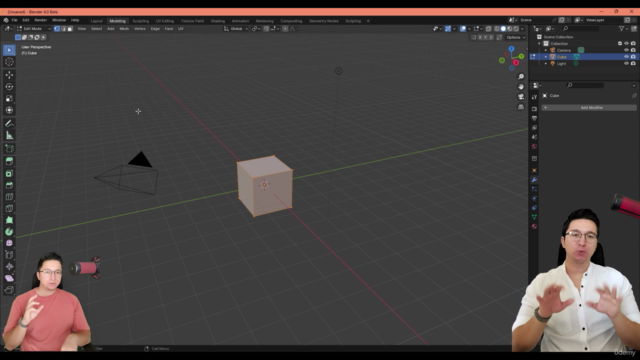The height and width of the screenshot is (360, 640).
Task: Select the Select Box tool
Action: tap(9, 50)
